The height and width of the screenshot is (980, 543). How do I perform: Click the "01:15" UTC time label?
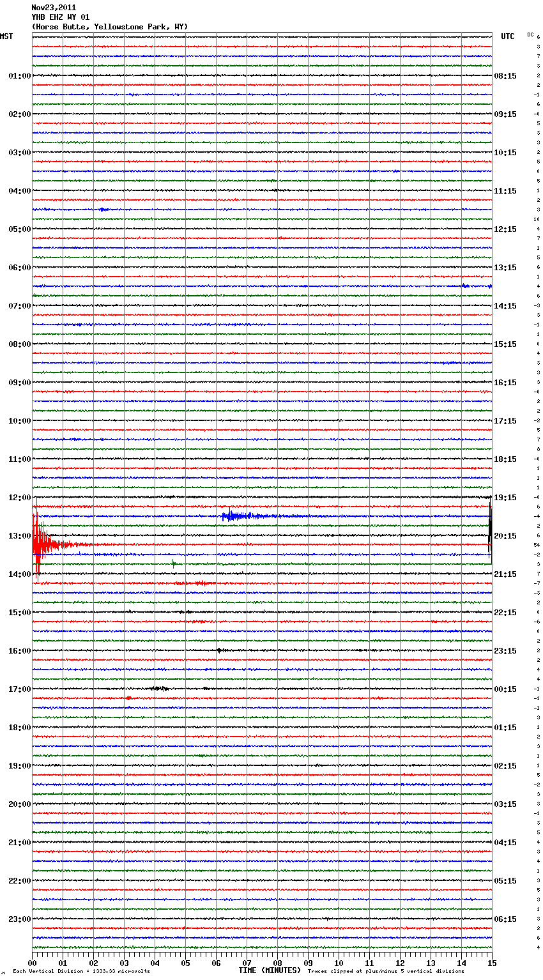click(505, 728)
